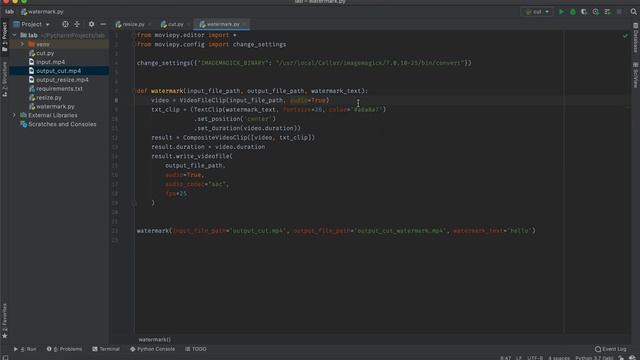Click the lab breadcrumb in navigation bar
Screen dimensions: 640x360
point(9,12)
